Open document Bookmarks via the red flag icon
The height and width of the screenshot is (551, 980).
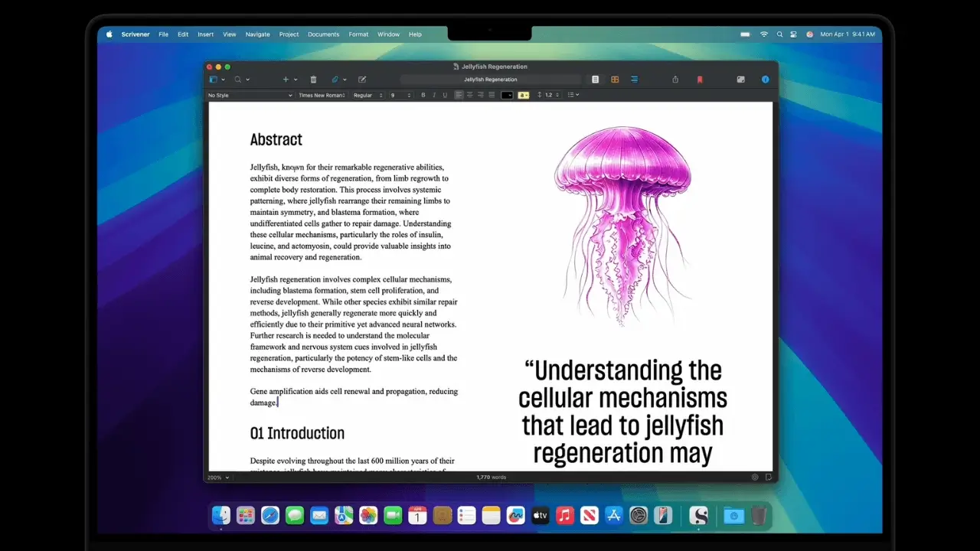(700, 79)
